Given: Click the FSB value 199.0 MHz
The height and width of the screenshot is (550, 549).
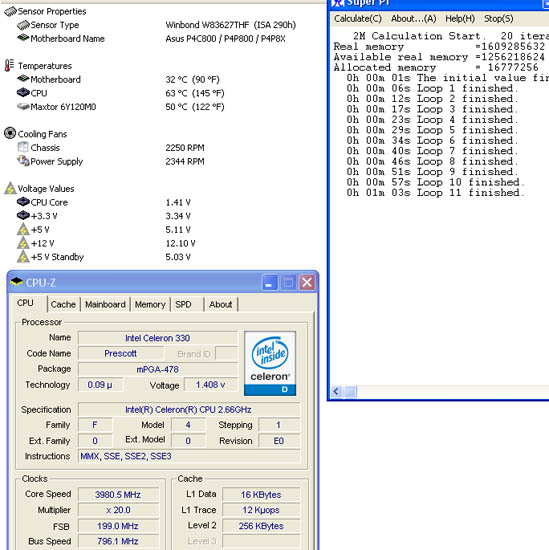Looking at the screenshot, I should point(118,526).
